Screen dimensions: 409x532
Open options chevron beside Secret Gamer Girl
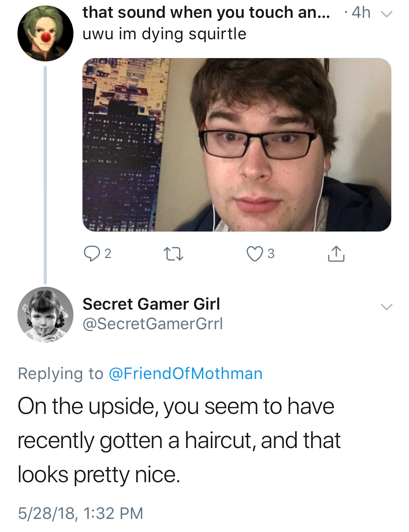[x=386, y=307]
